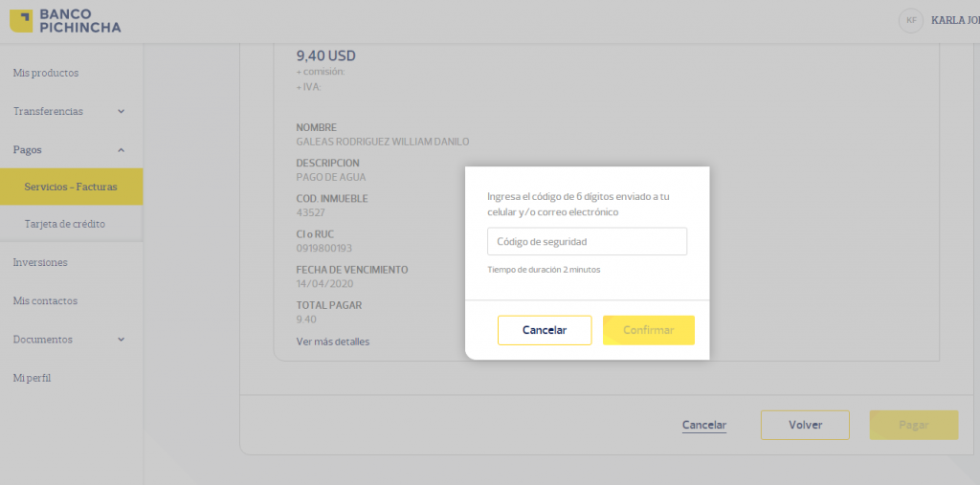The image size is (980, 485).
Task: Expand the Documentos menu chevron
Action: [122, 340]
